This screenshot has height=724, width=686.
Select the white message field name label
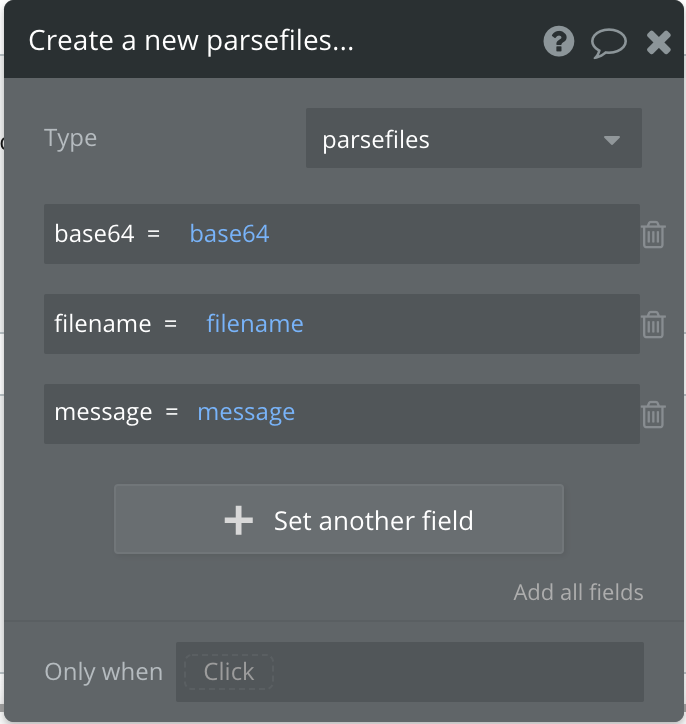pos(103,412)
